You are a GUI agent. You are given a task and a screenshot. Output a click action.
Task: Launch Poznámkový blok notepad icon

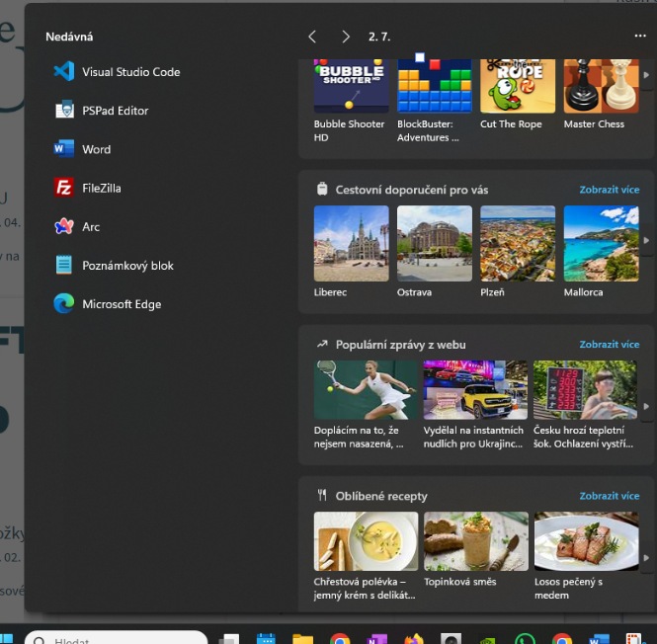(x=64, y=266)
